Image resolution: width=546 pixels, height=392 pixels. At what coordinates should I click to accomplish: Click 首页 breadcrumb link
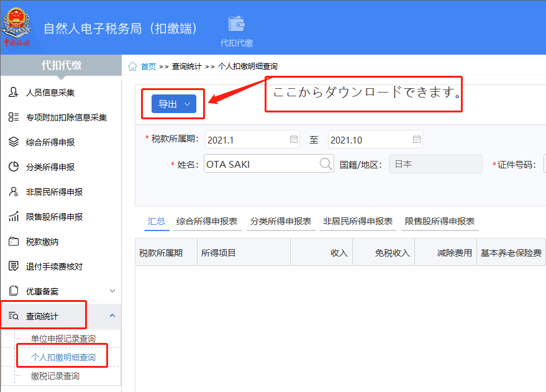[x=148, y=66]
